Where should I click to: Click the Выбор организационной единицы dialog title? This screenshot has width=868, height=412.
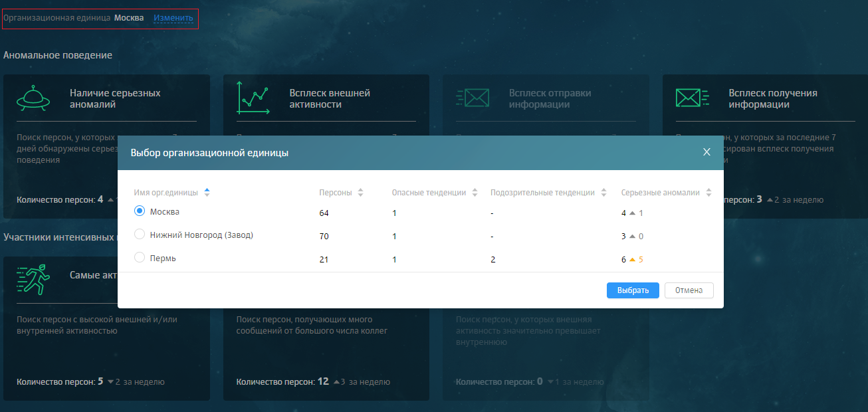pyautogui.click(x=209, y=153)
